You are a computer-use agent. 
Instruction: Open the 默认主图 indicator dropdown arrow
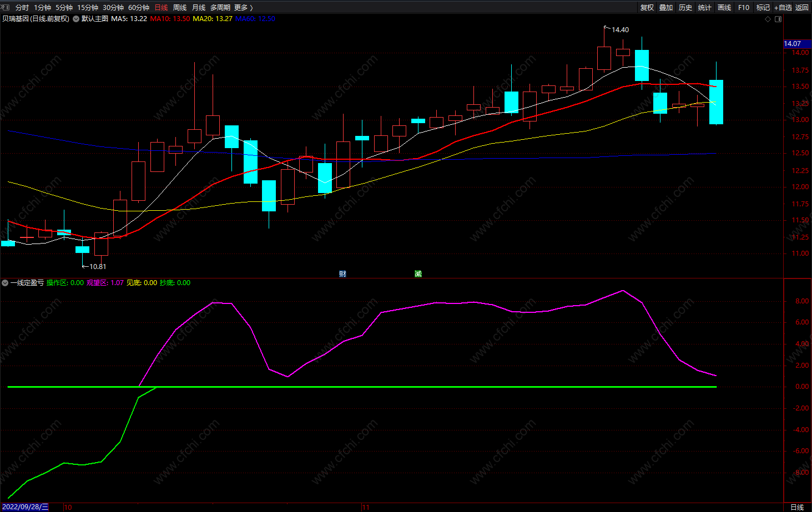coord(76,19)
